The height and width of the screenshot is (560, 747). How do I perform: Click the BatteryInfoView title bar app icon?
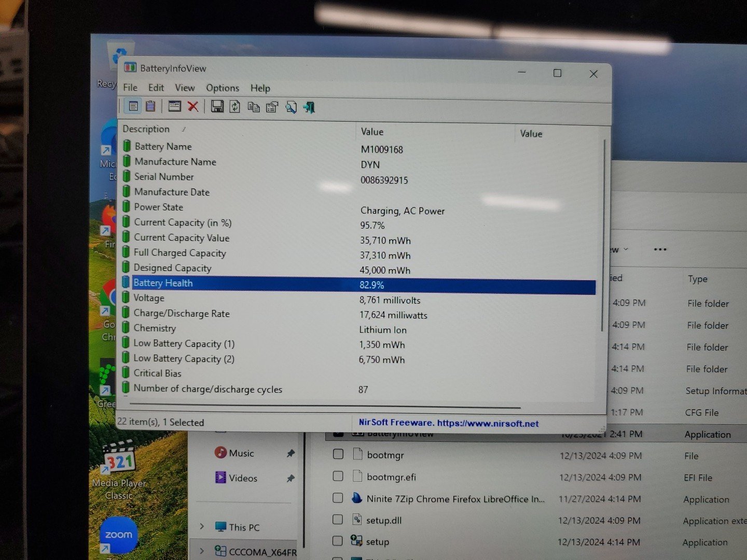[x=130, y=67]
